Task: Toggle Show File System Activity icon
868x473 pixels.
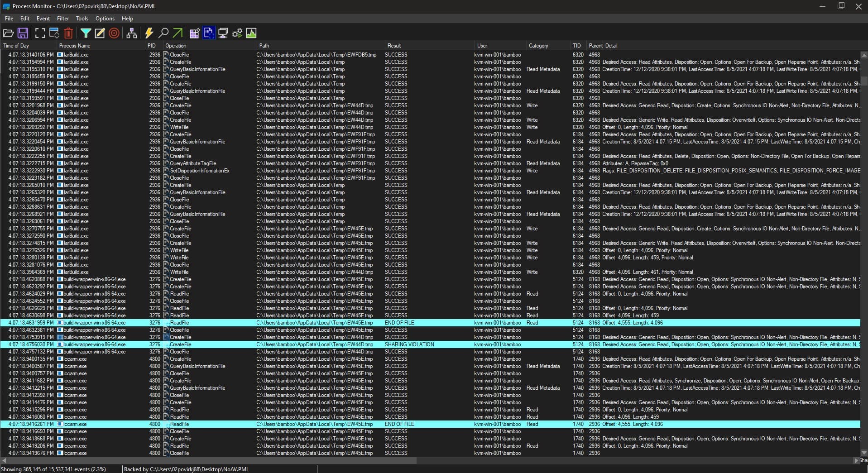Action: (x=209, y=33)
